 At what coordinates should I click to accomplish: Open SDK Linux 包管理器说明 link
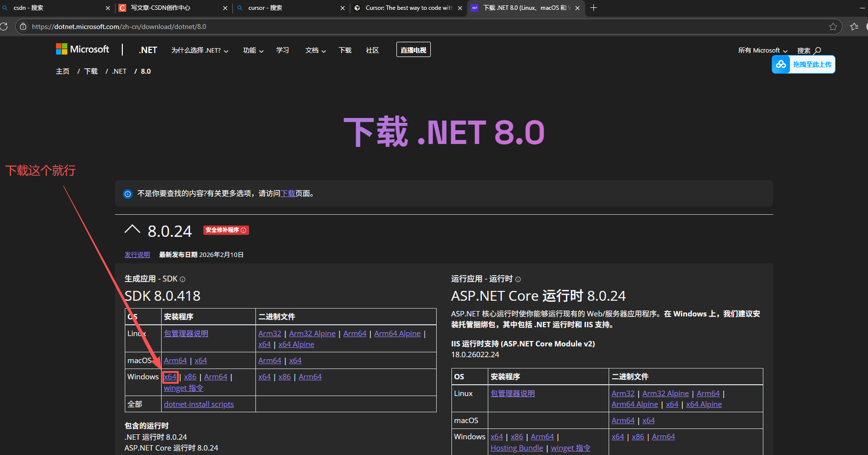pos(186,334)
